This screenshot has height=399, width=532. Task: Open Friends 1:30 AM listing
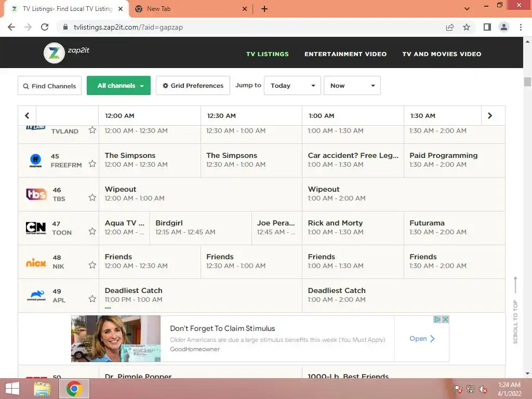pos(454,262)
